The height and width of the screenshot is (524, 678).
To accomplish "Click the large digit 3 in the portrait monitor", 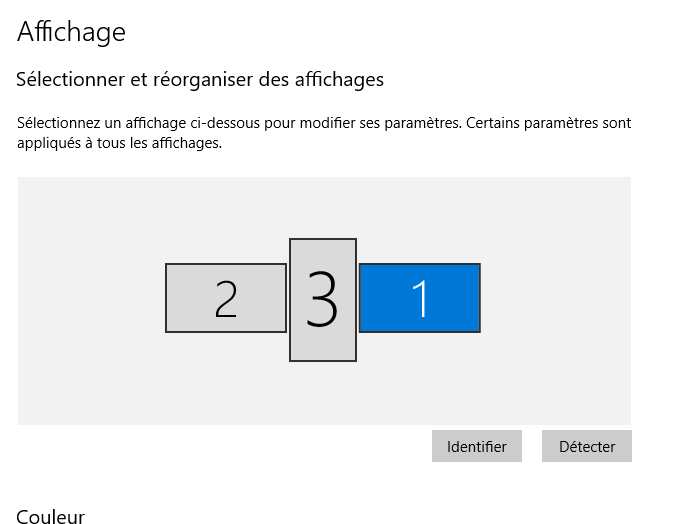I will [322, 298].
